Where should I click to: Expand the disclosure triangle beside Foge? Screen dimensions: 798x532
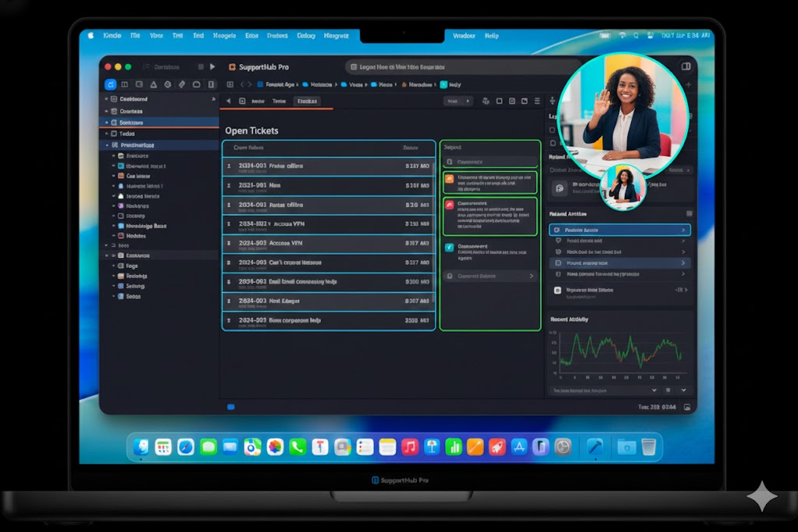114,266
